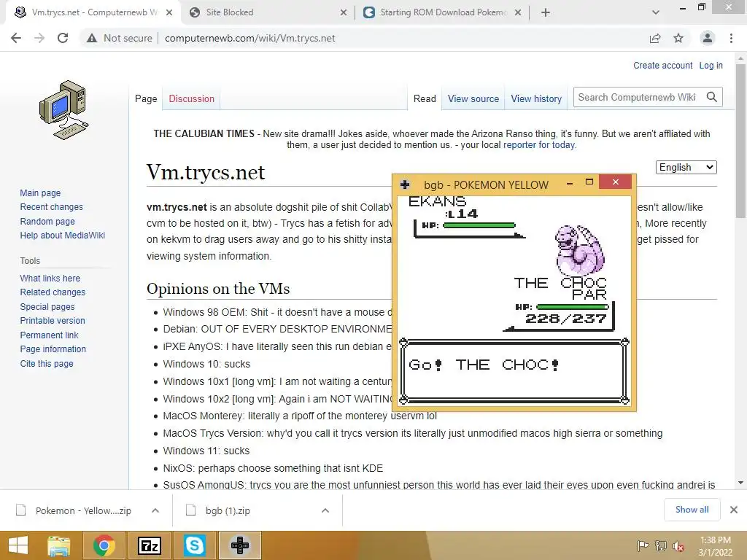The width and height of the screenshot is (747, 560).
Task: Open the Discussion tab
Action: [192, 98]
